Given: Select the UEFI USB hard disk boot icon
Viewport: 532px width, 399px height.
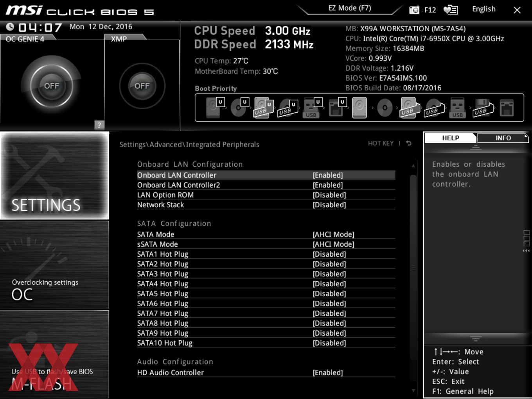Looking at the screenshot, I should tap(263, 108).
